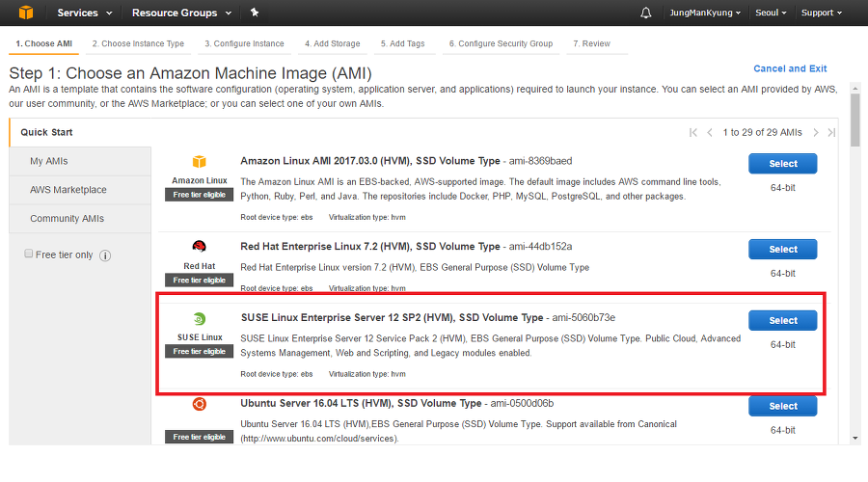
Task: Select the SUSE Linux Enterprise Server AMI
Action: pos(782,321)
